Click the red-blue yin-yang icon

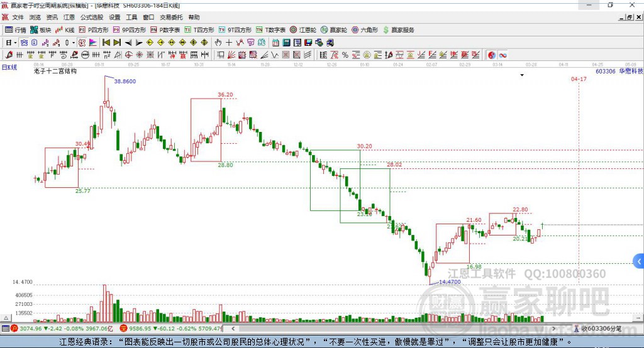pyautogui.click(x=492, y=55)
